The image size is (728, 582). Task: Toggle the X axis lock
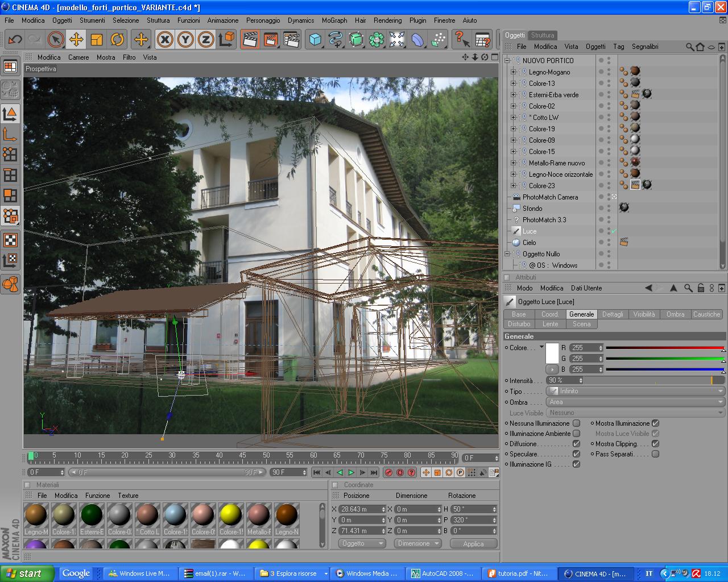tap(164, 39)
